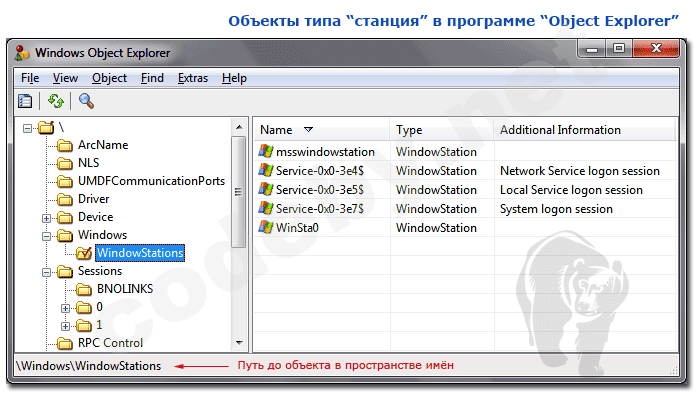Click the Sessions folder icon
This screenshot has height=394, width=696.
[65, 271]
